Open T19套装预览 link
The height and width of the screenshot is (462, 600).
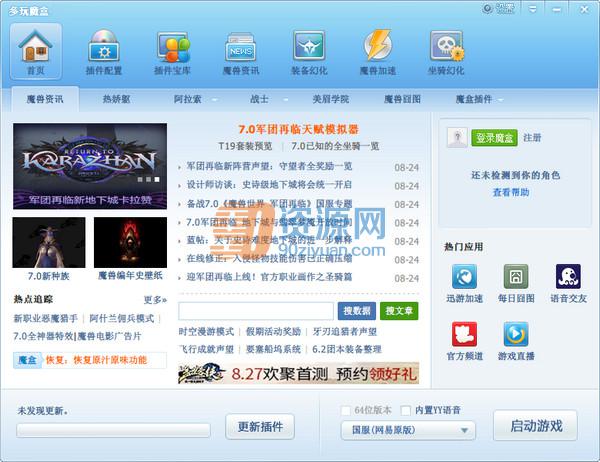coord(245,146)
